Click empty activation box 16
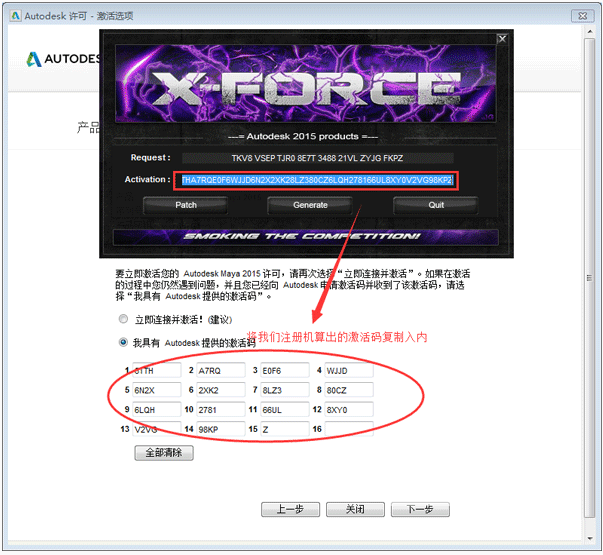 pos(349,429)
